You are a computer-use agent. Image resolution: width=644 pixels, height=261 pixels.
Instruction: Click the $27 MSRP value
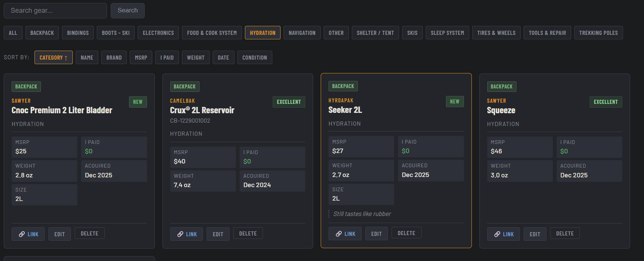tap(338, 151)
